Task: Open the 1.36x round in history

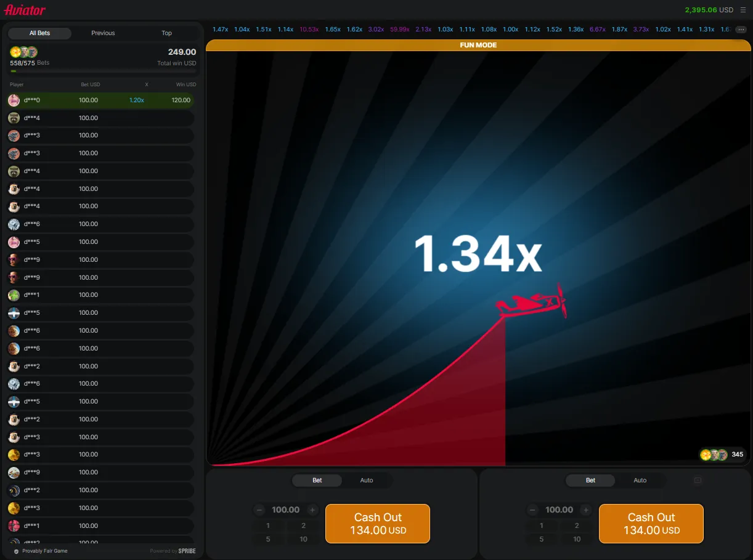Action: 576,30
